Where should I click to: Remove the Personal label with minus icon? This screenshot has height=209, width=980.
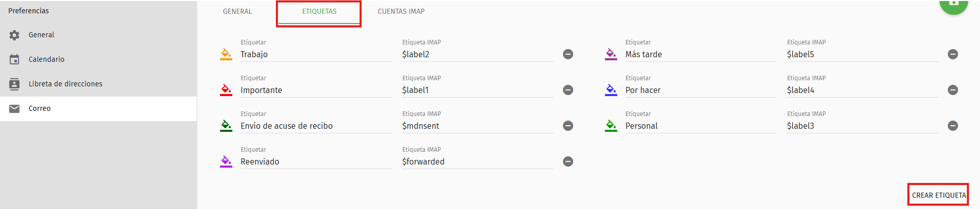coord(953,126)
